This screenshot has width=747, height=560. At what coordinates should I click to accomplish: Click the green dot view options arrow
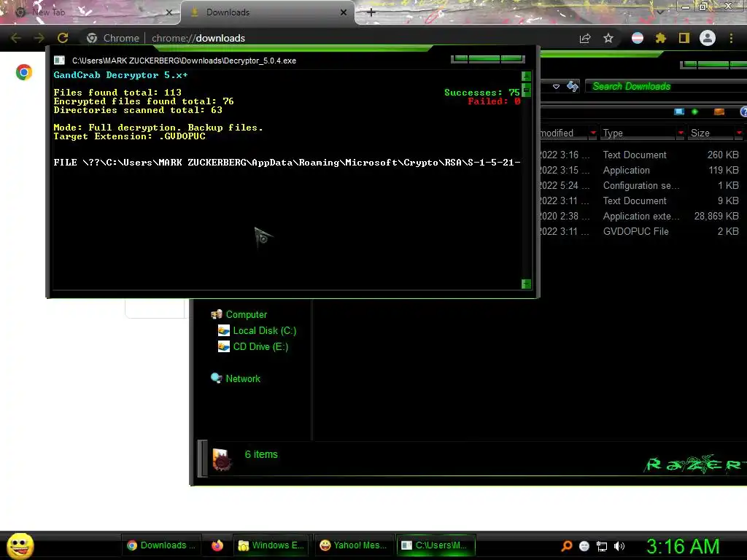[x=695, y=112]
